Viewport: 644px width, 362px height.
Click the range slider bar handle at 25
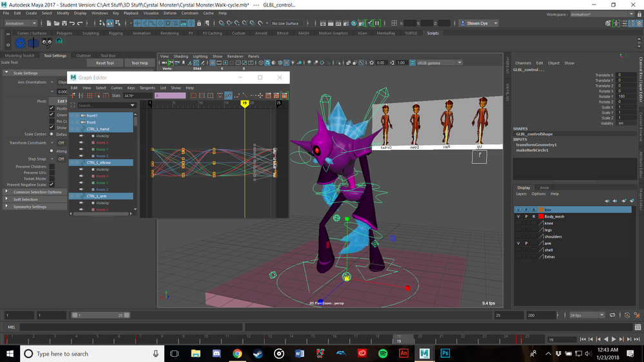pyautogui.click(x=127, y=315)
